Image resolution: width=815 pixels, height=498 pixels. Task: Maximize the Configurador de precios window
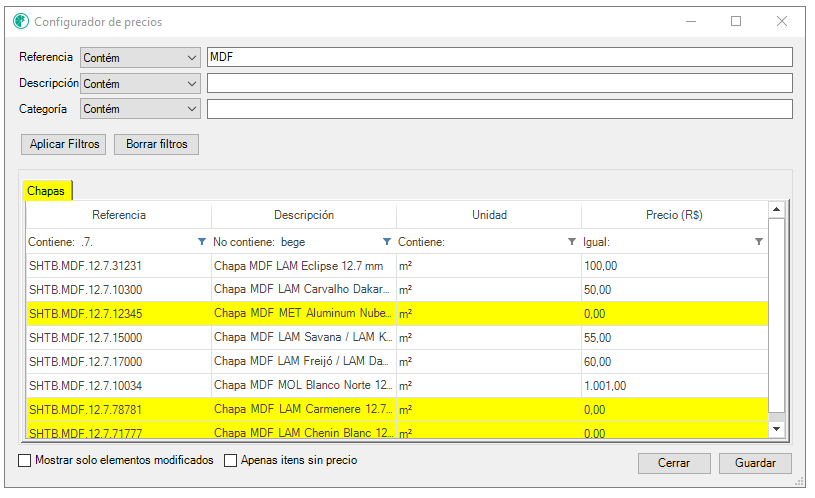[x=736, y=21]
